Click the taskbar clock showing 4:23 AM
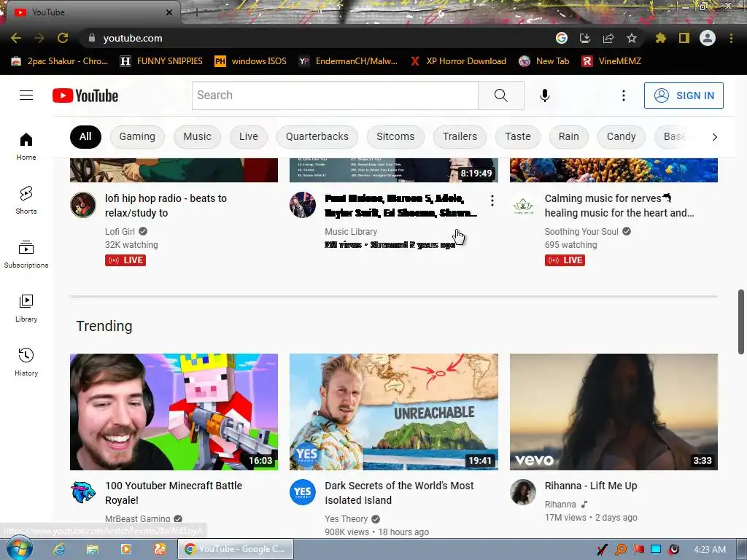 710,550
